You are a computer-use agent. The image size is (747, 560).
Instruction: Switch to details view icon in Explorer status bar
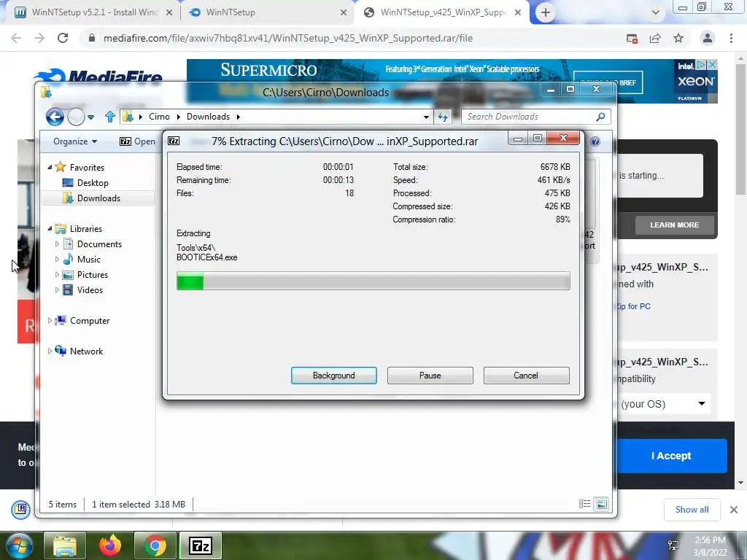584,504
